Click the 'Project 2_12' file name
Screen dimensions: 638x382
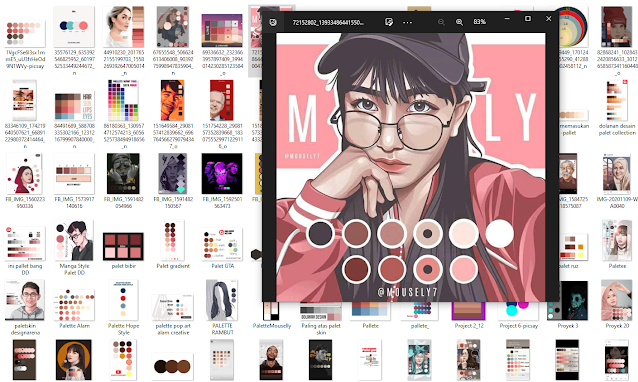469,326
